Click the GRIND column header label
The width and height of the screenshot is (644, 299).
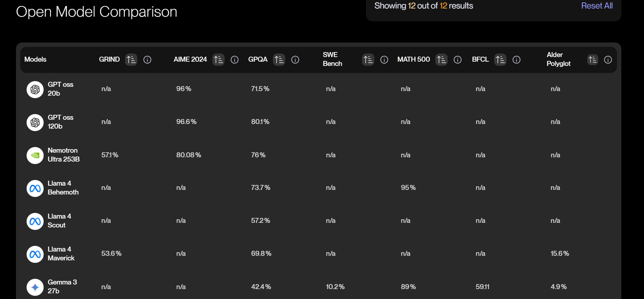point(109,60)
